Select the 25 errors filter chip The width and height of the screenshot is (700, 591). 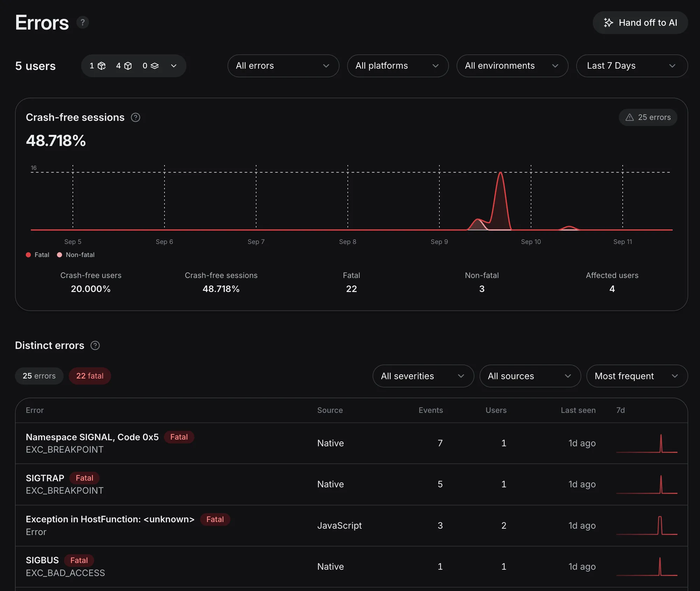[39, 376]
